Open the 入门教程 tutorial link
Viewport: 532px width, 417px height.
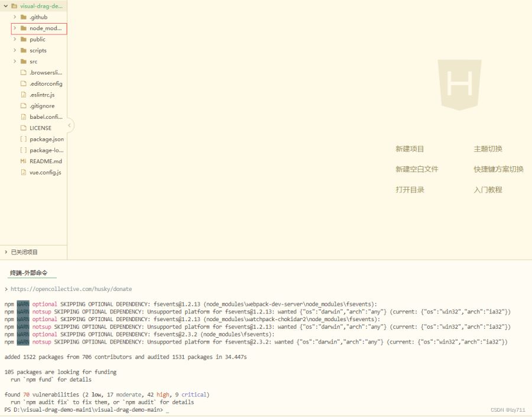point(488,190)
